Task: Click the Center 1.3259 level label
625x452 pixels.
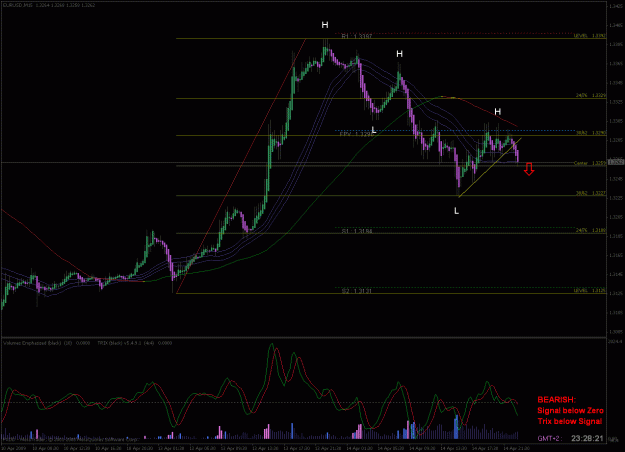Action: coord(590,163)
